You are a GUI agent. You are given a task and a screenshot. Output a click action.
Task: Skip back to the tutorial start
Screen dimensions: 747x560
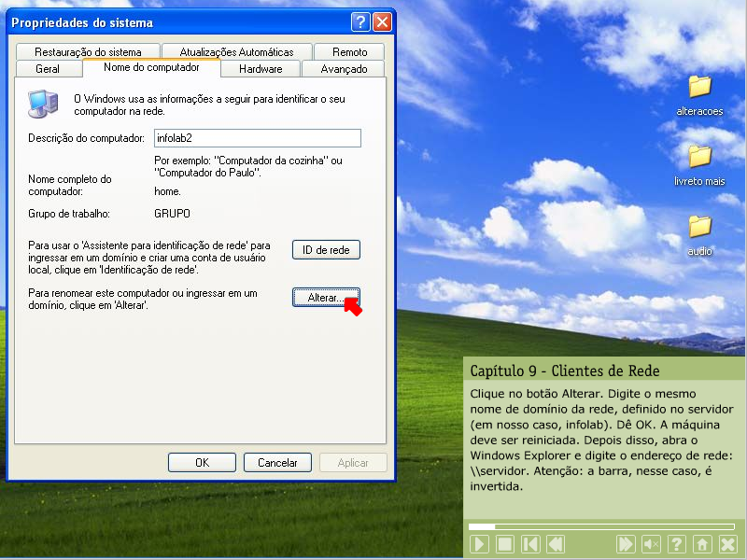530,544
